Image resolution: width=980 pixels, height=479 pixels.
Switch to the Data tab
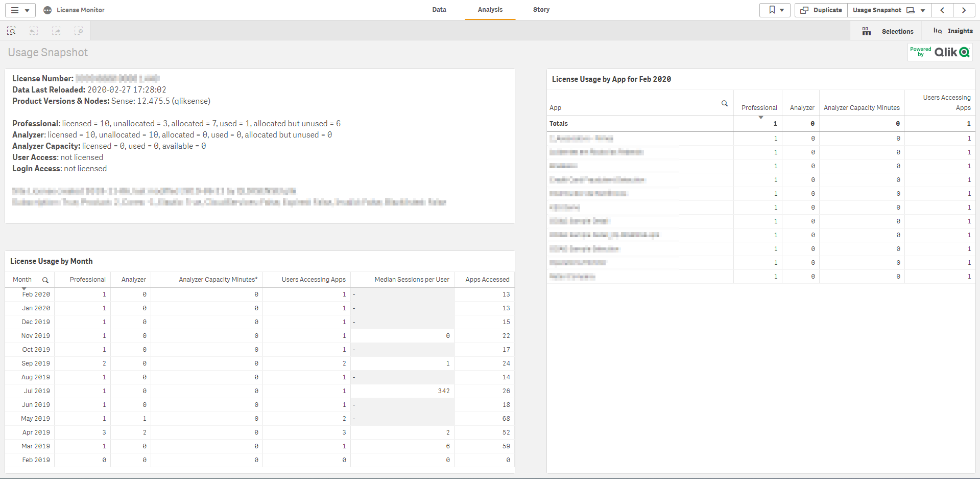click(439, 10)
